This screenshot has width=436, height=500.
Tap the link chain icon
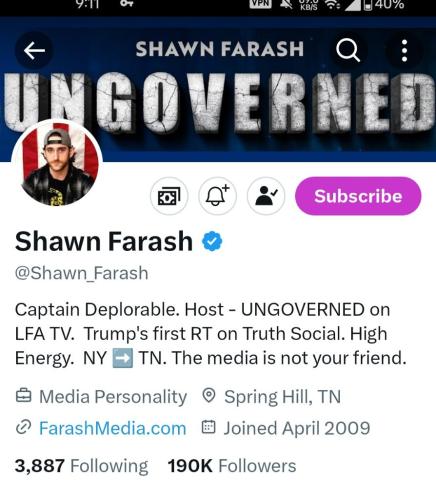pyautogui.click(x=24, y=428)
